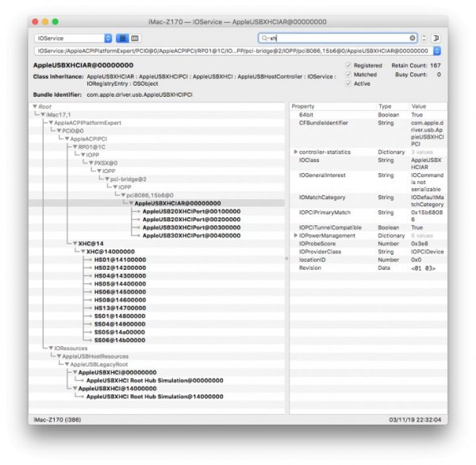
Task: Collapse the iMac17,1 node
Action: point(43,114)
